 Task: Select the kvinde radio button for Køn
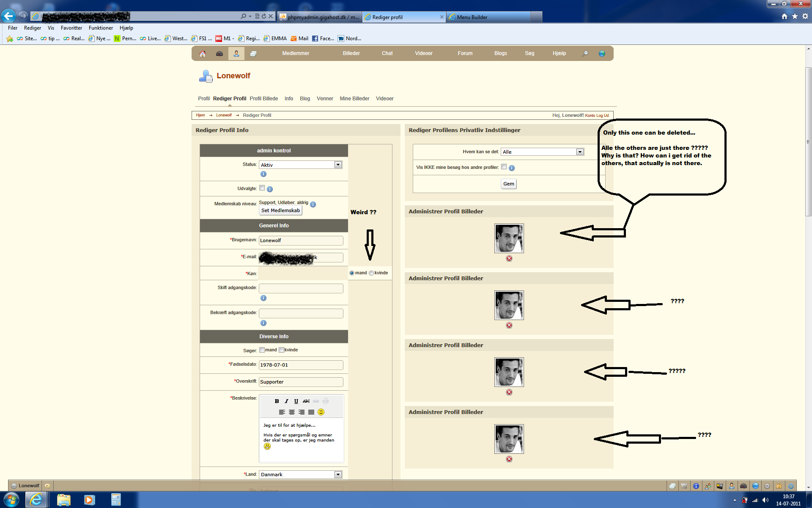(x=371, y=273)
